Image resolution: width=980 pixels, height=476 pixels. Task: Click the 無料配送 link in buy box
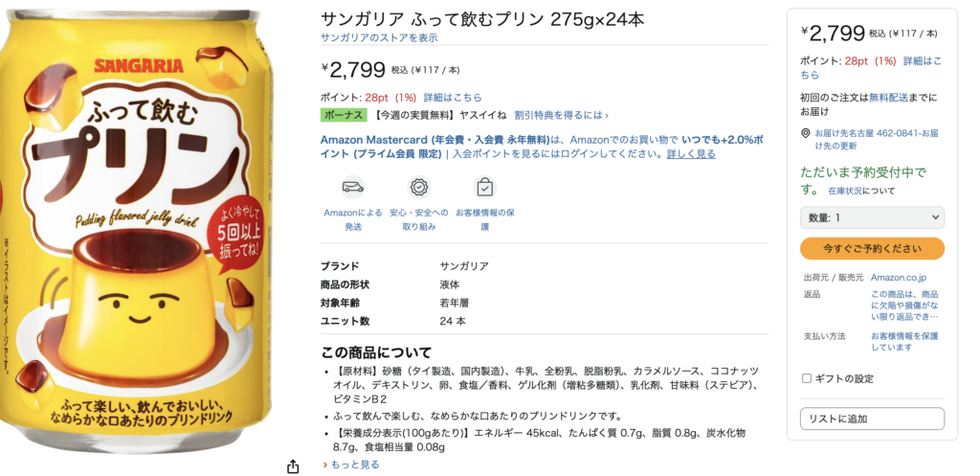[887, 98]
